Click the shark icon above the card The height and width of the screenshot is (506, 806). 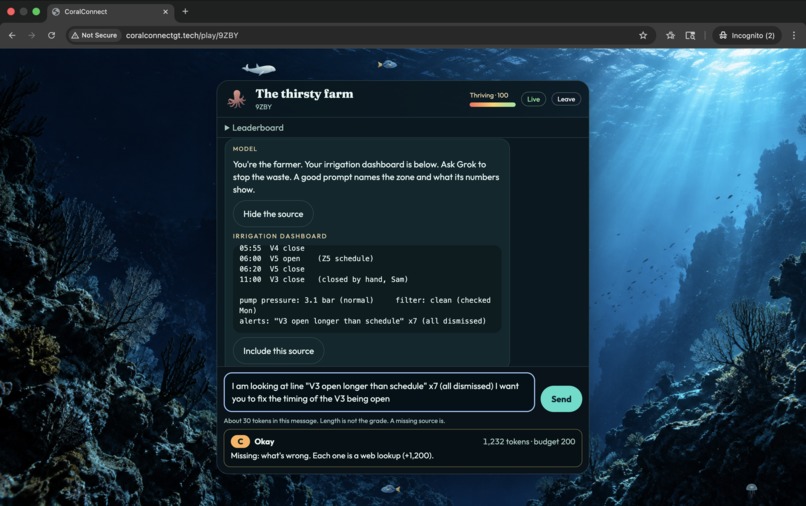coord(259,68)
